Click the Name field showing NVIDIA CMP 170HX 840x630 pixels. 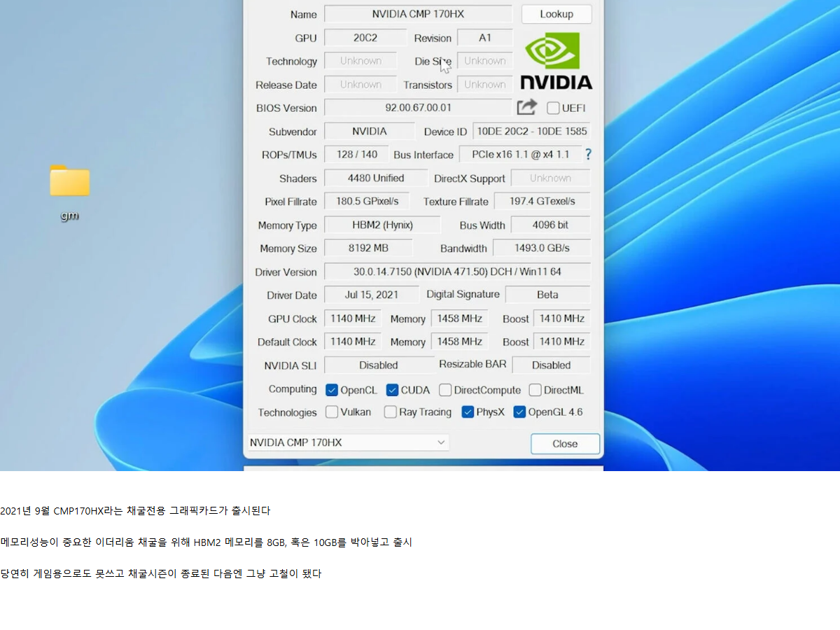click(x=419, y=14)
